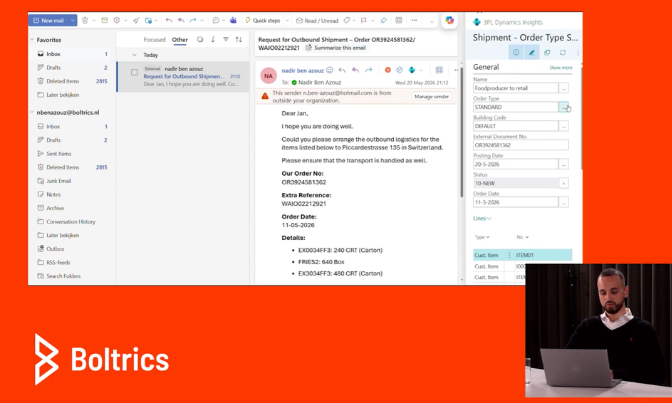This screenshot has height=403, width=672.
Task: Toggle Read / Unread for the message
Action: pyautogui.click(x=317, y=20)
